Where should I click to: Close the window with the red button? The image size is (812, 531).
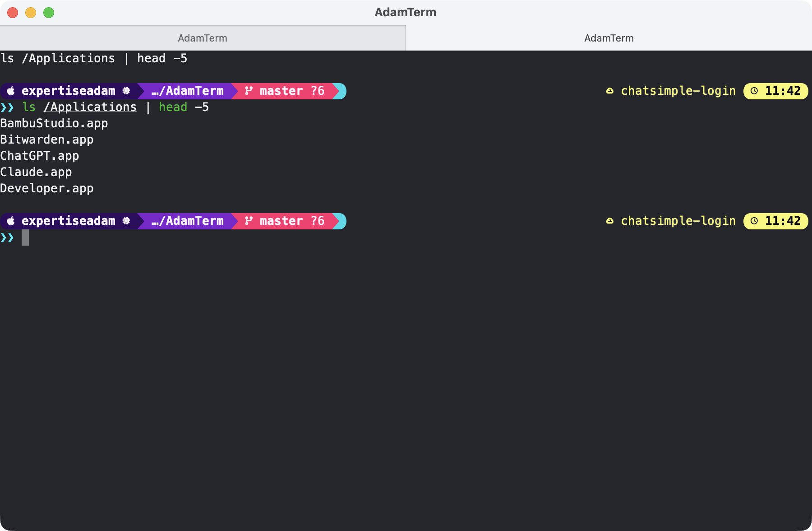point(13,13)
